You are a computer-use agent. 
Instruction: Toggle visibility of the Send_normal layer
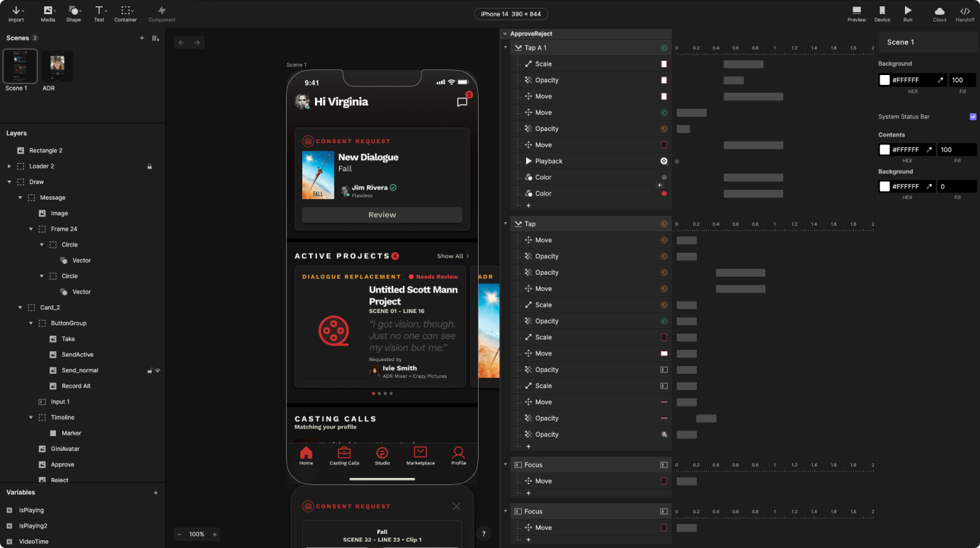pyautogui.click(x=157, y=370)
